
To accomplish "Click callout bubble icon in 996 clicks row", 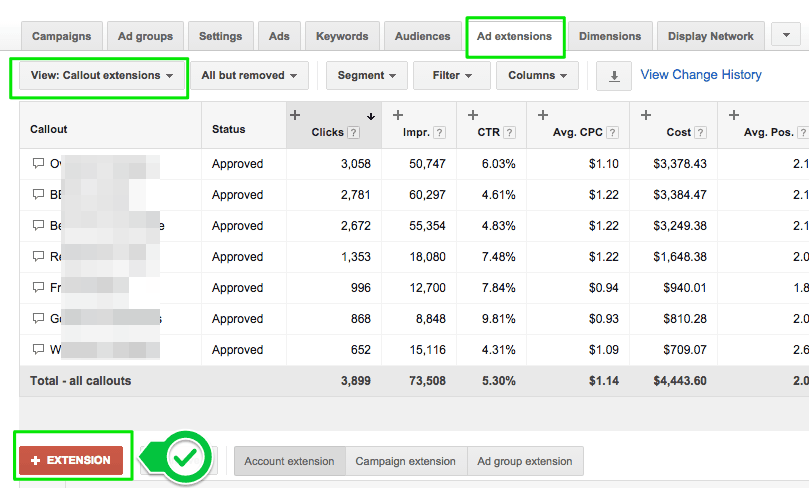I will [x=38, y=287].
